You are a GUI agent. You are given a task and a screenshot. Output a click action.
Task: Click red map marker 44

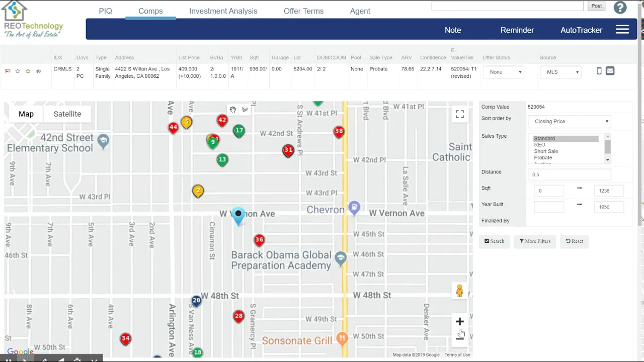[x=173, y=128]
